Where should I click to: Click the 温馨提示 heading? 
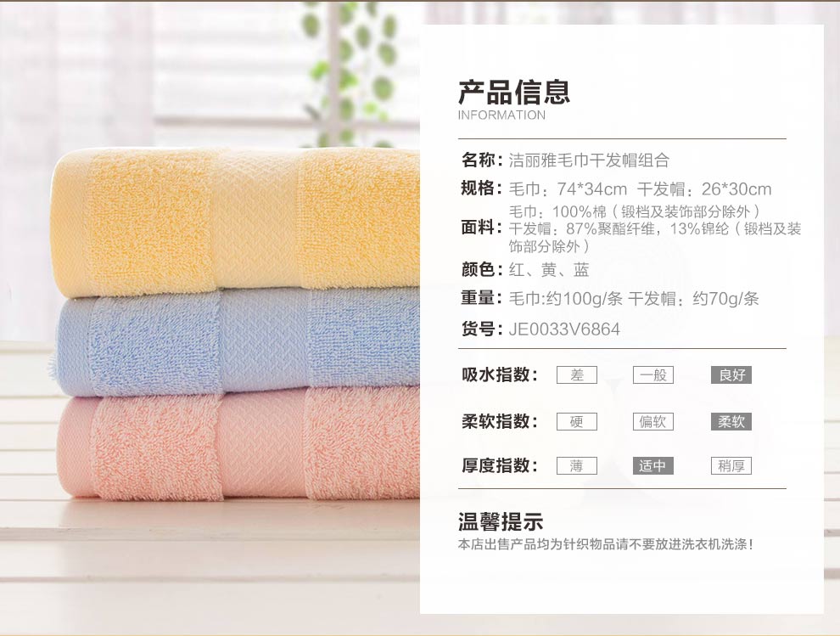[501, 521]
